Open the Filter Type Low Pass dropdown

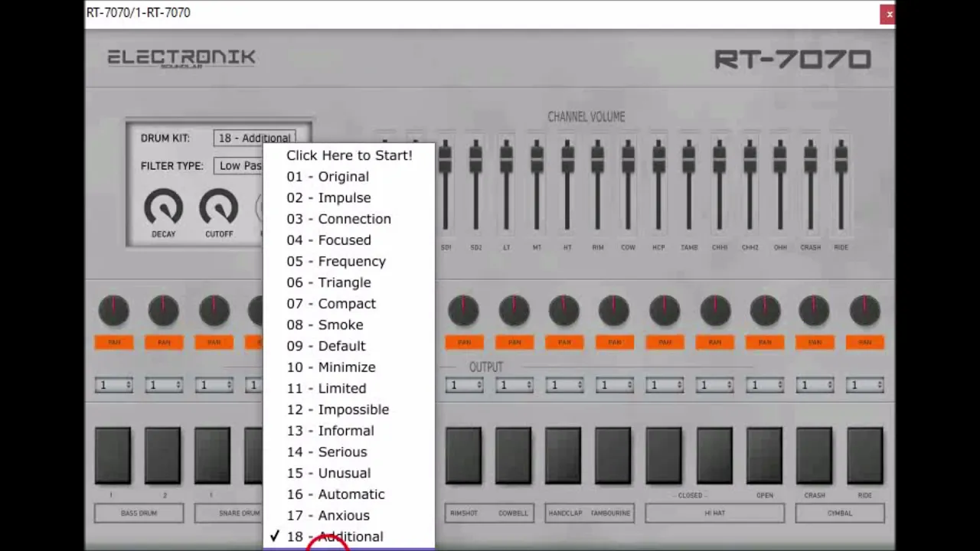[239, 165]
